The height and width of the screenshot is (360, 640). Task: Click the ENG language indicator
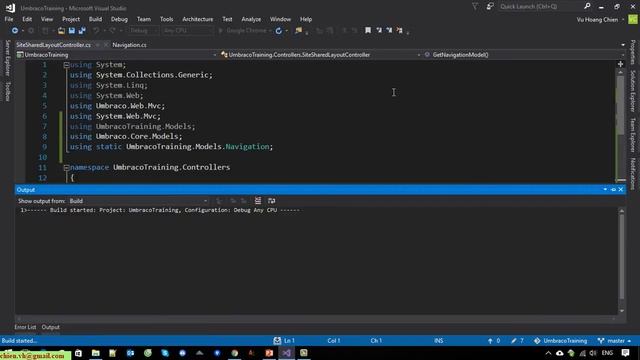coord(607,353)
